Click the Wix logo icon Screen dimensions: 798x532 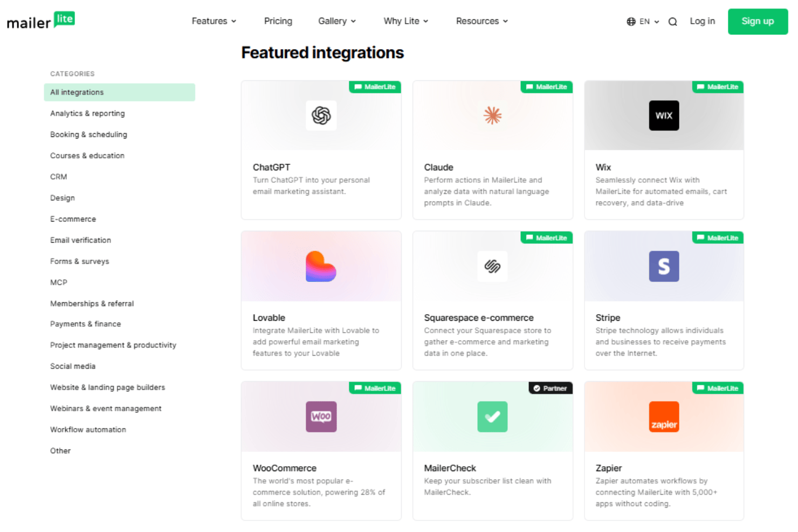coord(664,115)
